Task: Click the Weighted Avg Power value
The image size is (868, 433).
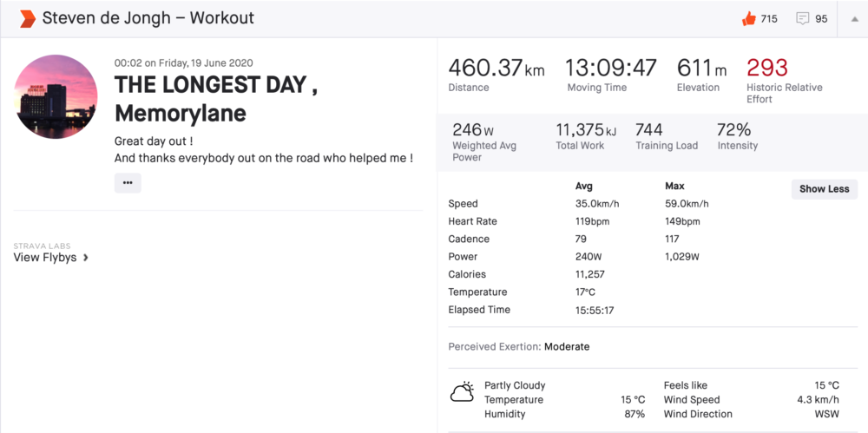Action: [468, 129]
